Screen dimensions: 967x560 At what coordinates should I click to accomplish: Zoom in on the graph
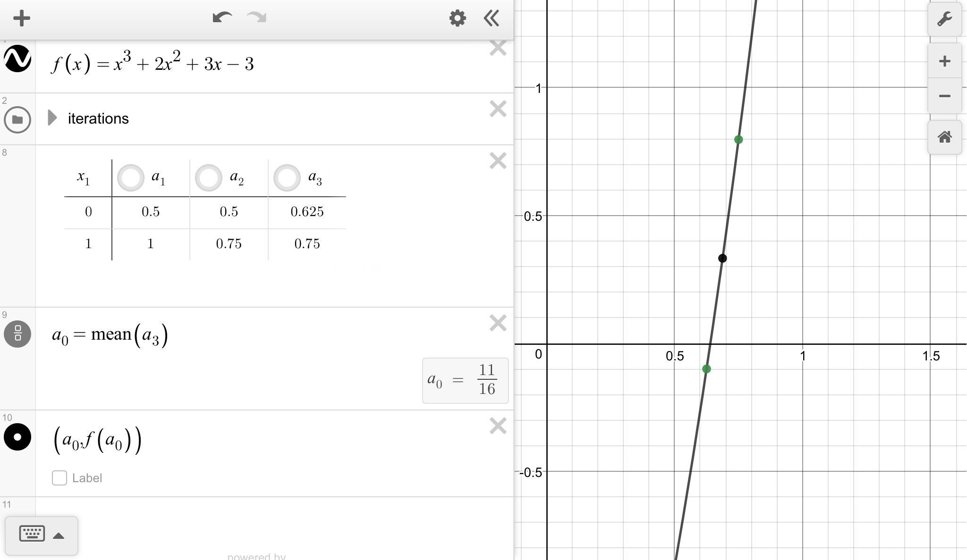click(x=944, y=61)
